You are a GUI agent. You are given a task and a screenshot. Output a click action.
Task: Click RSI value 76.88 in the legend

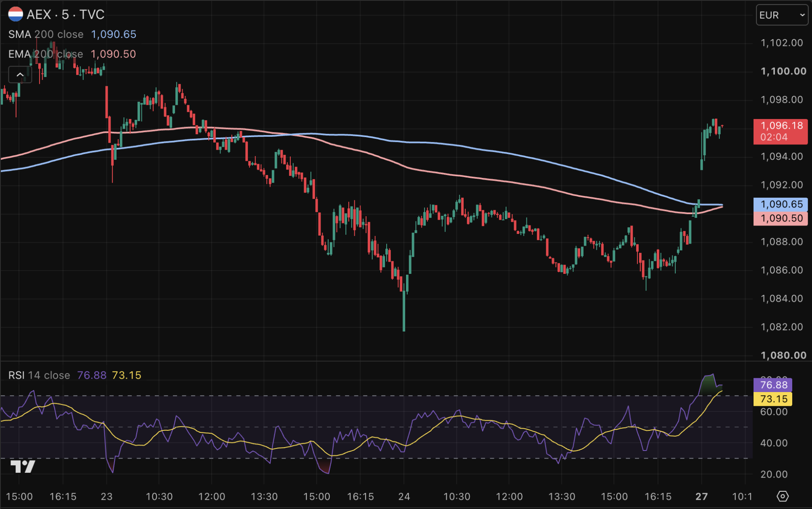tap(92, 375)
